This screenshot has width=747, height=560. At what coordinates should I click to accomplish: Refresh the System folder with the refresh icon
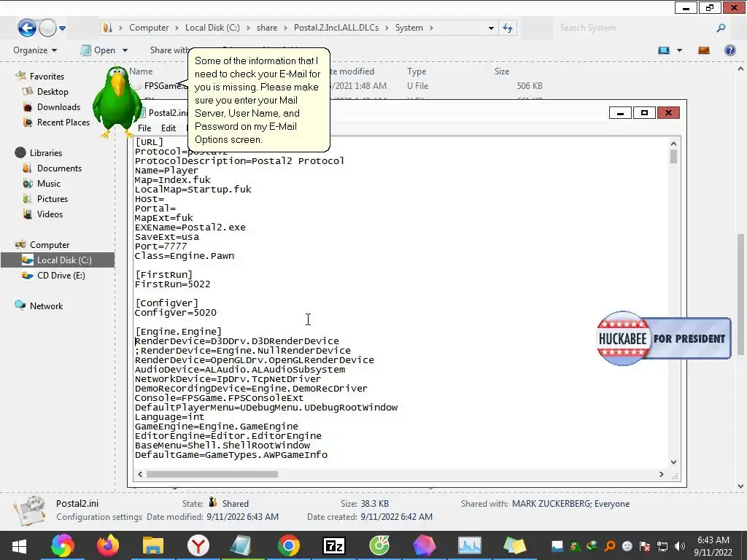(x=508, y=28)
